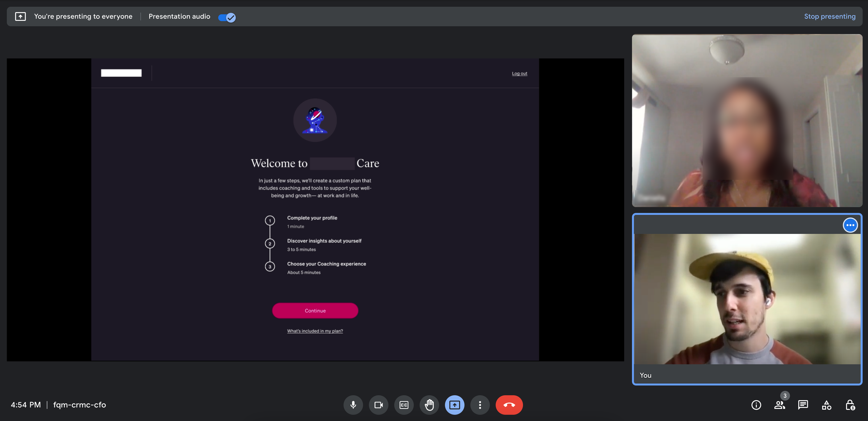Open more options three-dot menu
Viewport: 868px width, 421px height.
pos(480,405)
